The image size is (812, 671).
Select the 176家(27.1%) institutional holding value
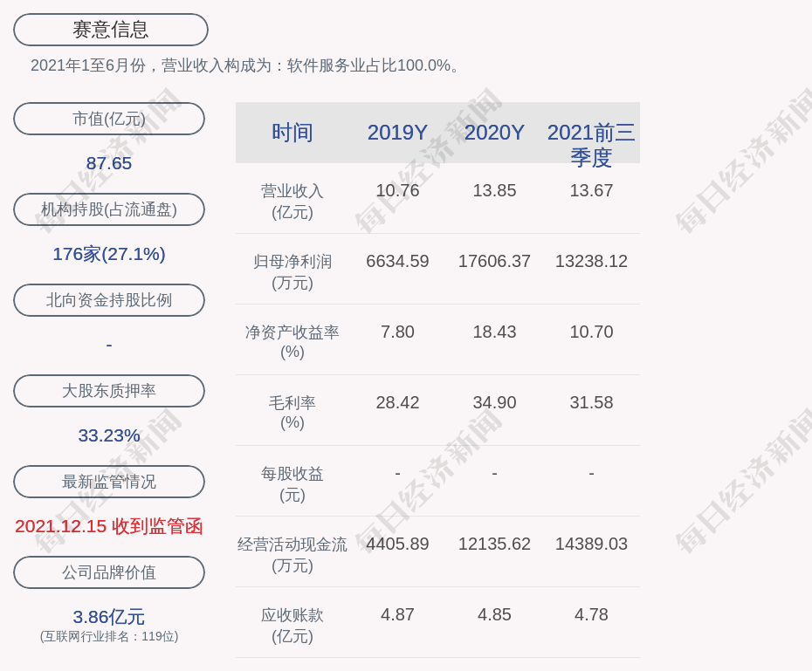click(109, 254)
